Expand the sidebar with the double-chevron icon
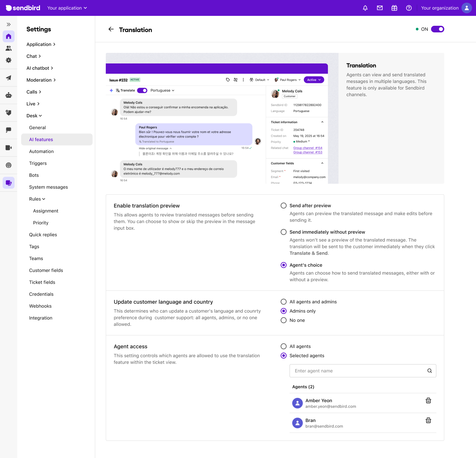Screen dimensions: 476x458 point(9,24)
